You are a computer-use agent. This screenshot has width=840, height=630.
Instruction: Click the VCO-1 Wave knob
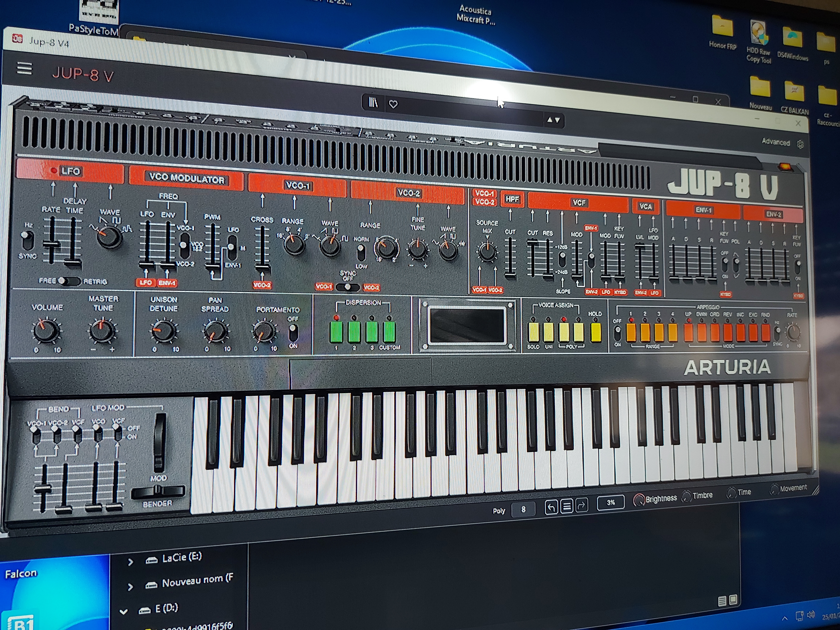pos(330,246)
